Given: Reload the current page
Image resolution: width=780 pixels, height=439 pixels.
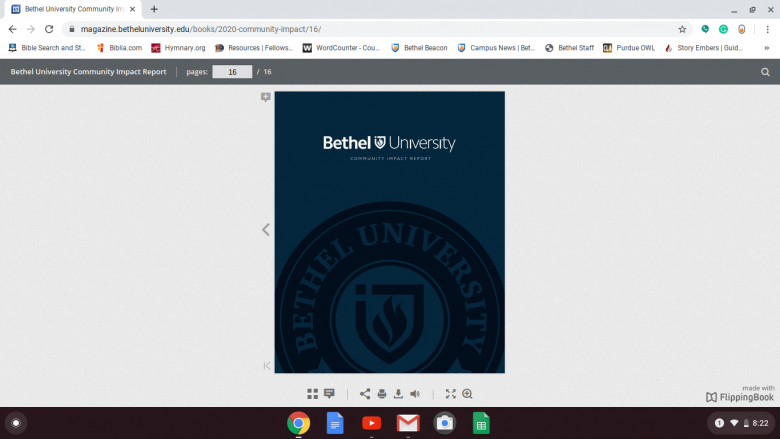Looking at the screenshot, I should 49,29.
